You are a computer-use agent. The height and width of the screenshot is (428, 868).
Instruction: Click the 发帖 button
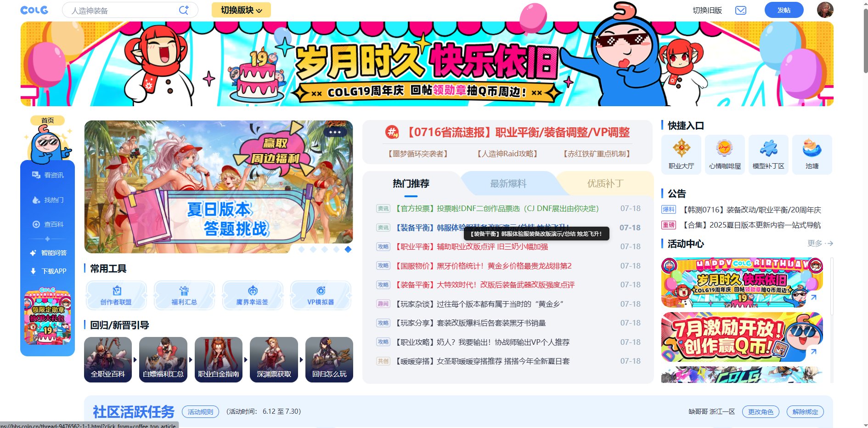click(784, 10)
